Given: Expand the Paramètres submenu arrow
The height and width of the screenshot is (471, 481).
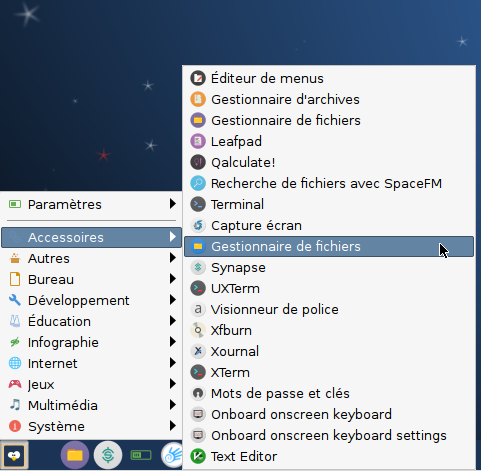Looking at the screenshot, I should pos(172,204).
